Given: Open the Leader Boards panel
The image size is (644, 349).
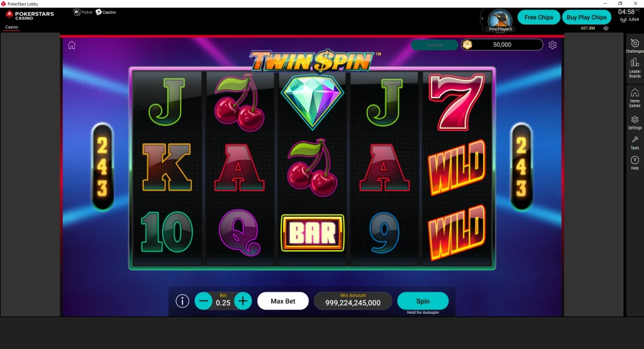Looking at the screenshot, I should [635, 68].
